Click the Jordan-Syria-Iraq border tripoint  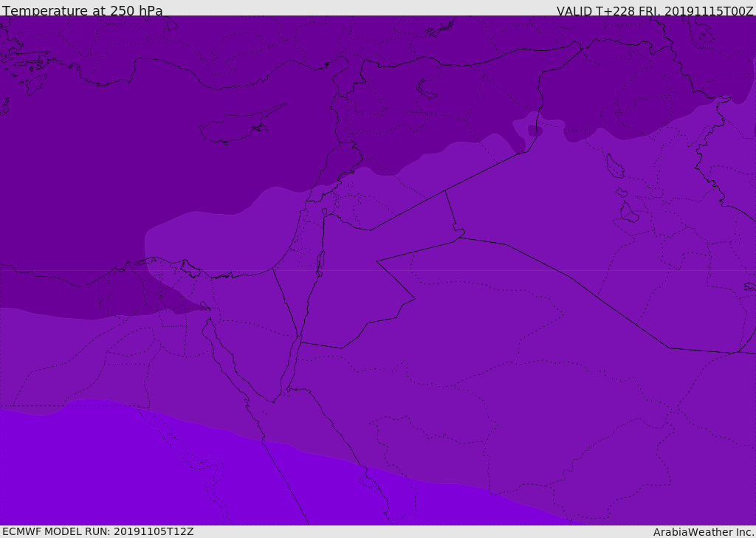[445, 191]
